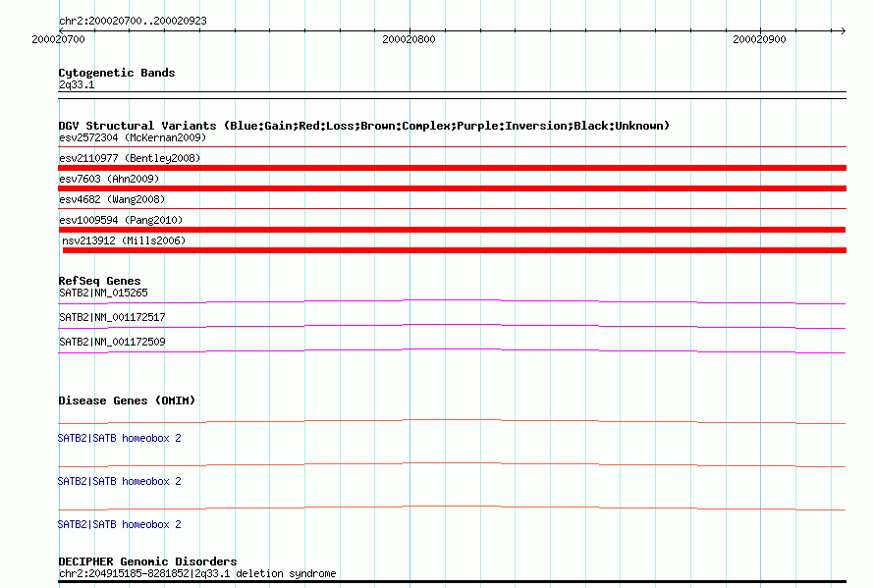Open first SATB2|SATB homeobox 2 link
The width and height of the screenshot is (874, 588).
pos(119,439)
